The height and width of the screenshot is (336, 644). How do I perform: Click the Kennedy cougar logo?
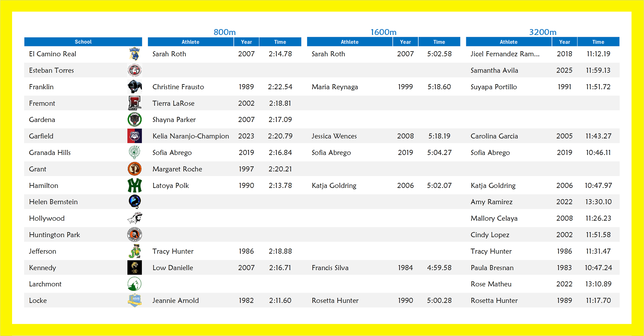point(134,268)
